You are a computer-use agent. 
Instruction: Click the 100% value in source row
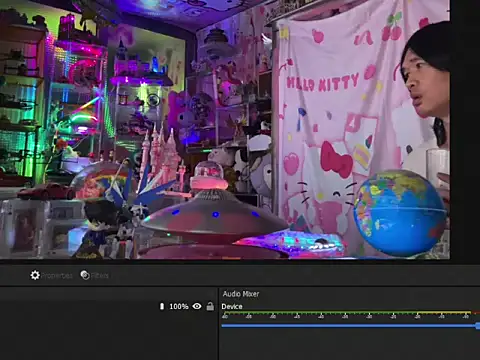click(179, 306)
